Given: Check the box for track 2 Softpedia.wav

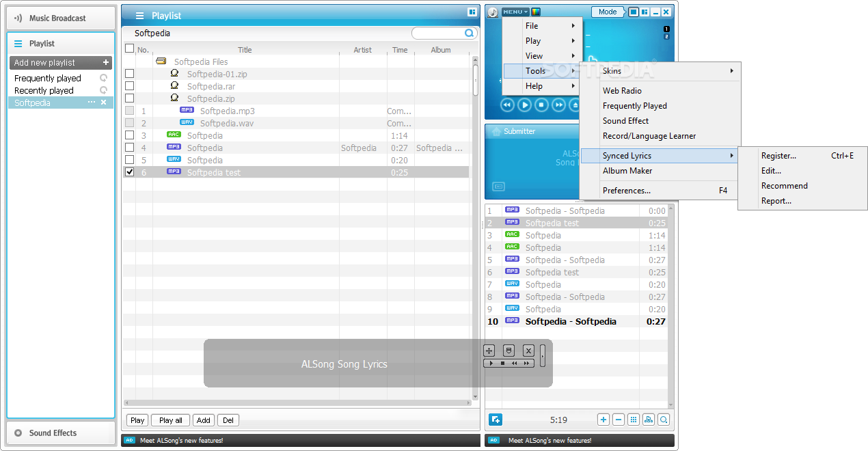Looking at the screenshot, I should [x=129, y=123].
